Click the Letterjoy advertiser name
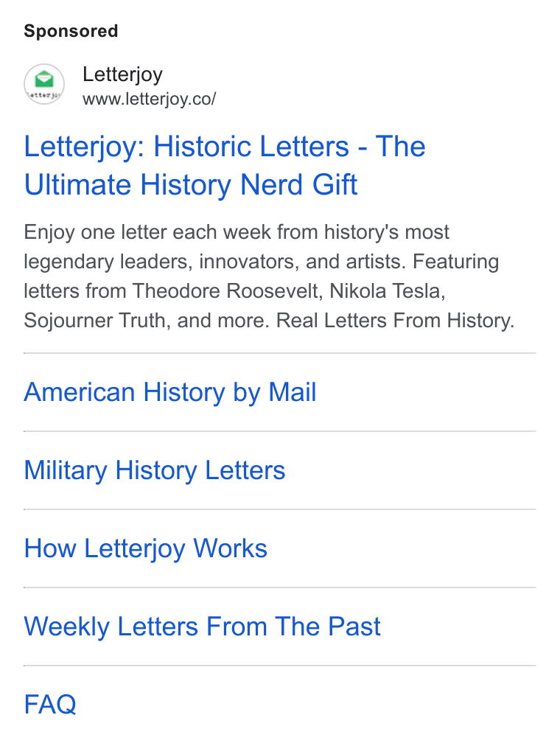 coord(123,74)
